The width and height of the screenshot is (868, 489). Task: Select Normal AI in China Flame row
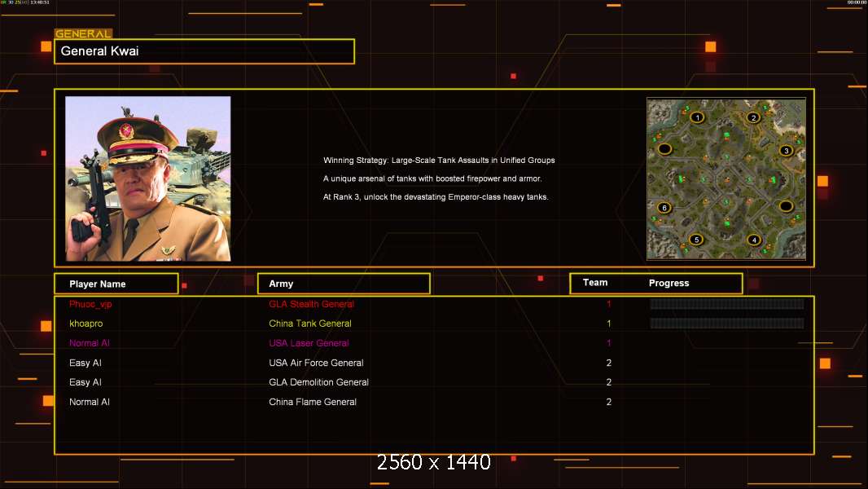click(89, 402)
